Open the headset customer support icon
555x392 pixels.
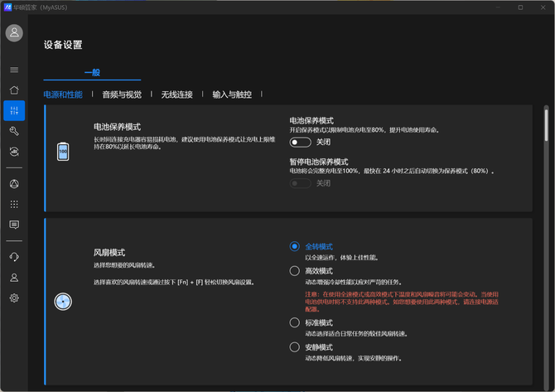pos(14,257)
